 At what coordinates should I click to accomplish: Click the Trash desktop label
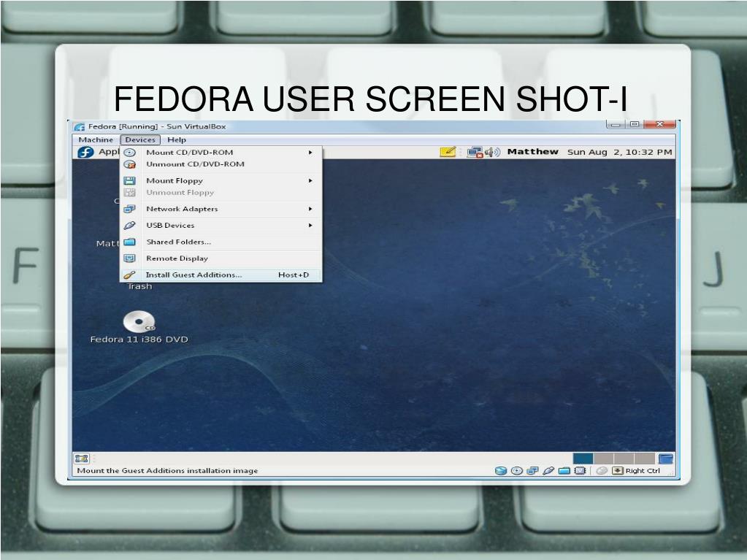point(139,286)
